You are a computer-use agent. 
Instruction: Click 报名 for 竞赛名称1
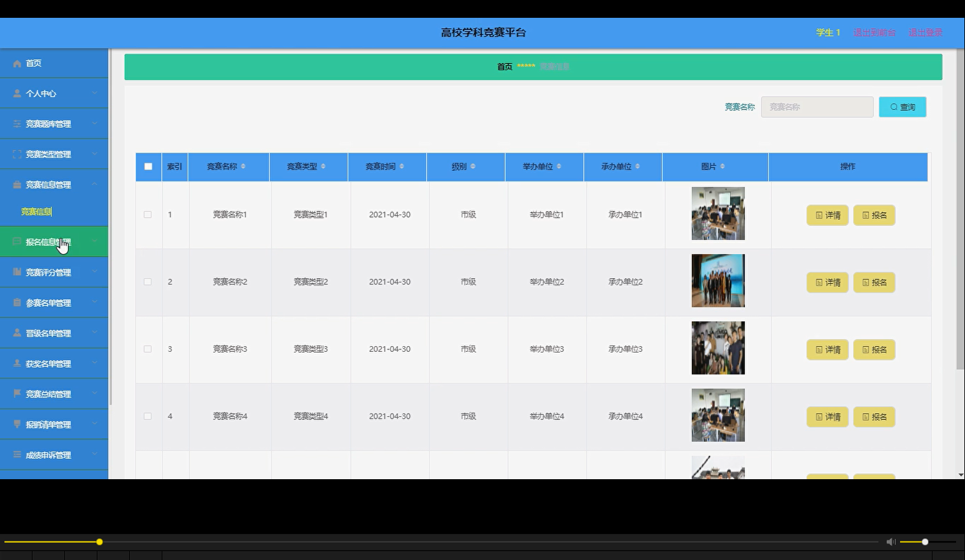(874, 215)
